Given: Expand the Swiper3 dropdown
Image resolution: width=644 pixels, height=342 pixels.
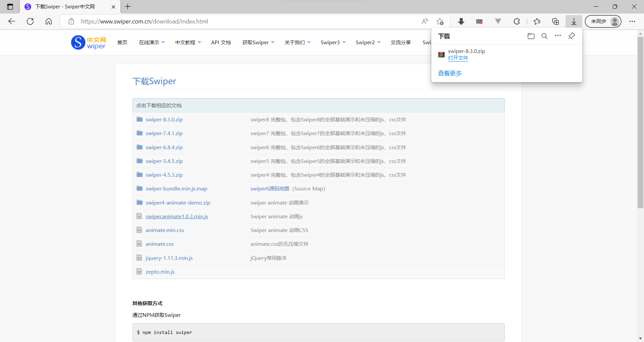Looking at the screenshot, I should point(333,43).
